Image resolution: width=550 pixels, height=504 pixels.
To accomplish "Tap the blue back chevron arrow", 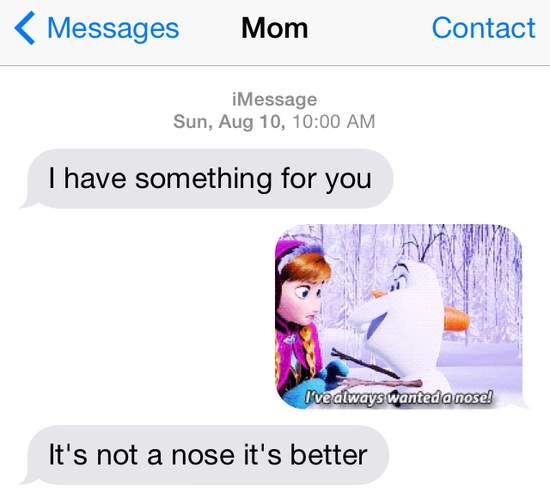I will point(25,28).
